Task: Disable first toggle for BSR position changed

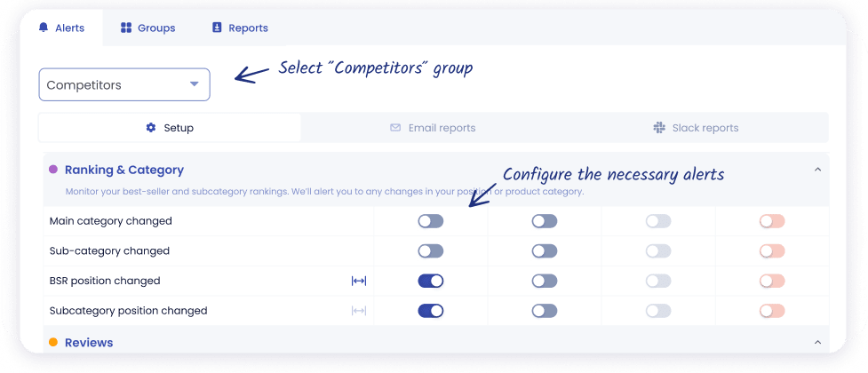Action: pyautogui.click(x=431, y=281)
